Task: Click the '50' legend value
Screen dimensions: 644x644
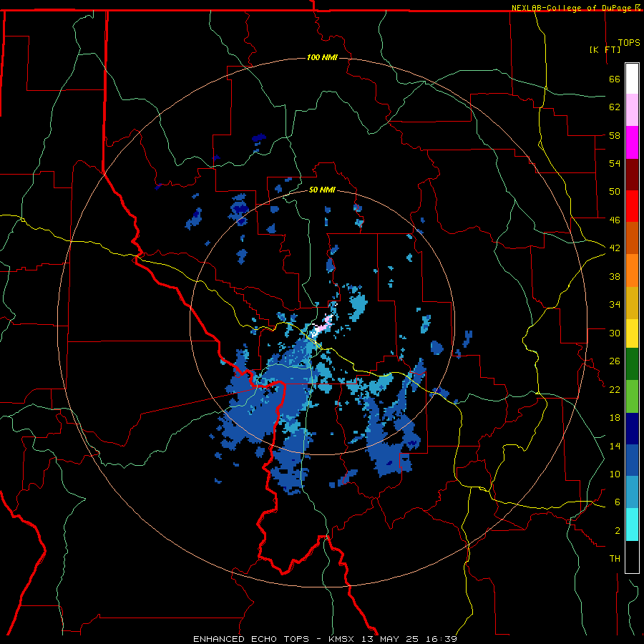Action: [x=615, y=192]
